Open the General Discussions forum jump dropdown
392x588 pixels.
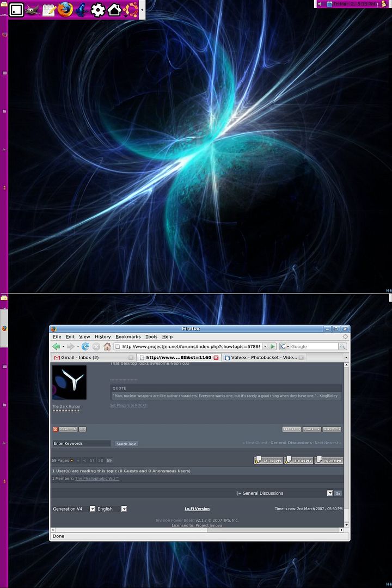click(x=285, y=493)
